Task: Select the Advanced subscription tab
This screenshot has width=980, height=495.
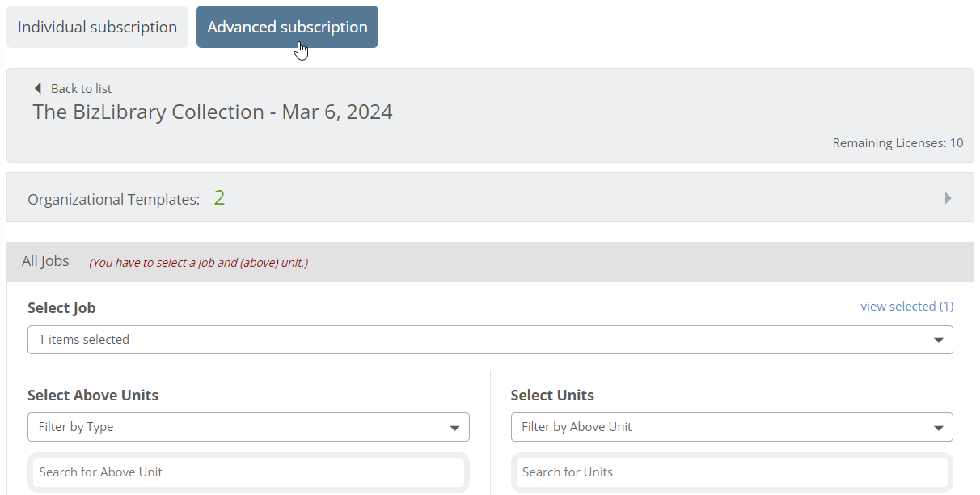Action: coord(287,27)
